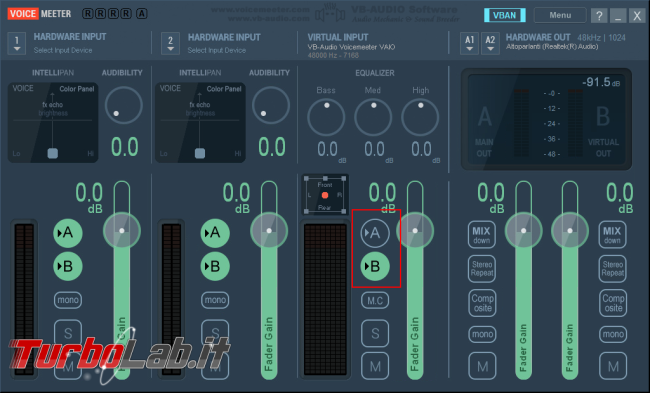Click the High equalizer knob
Viewport: 650px width, 393px height.
pos(420,117)
